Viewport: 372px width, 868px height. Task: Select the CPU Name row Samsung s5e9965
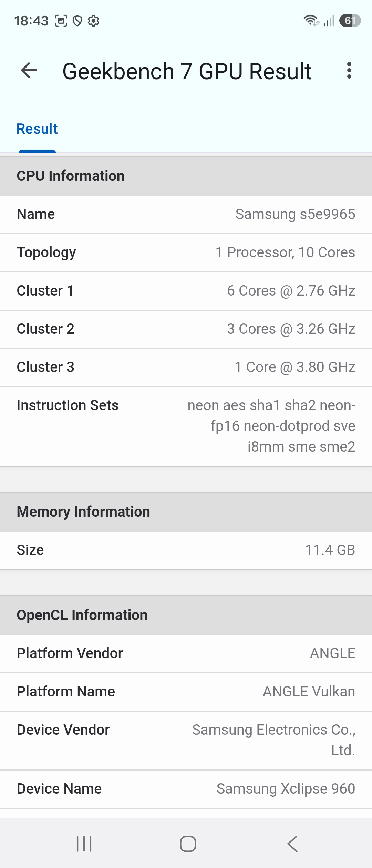pos(186,215)
